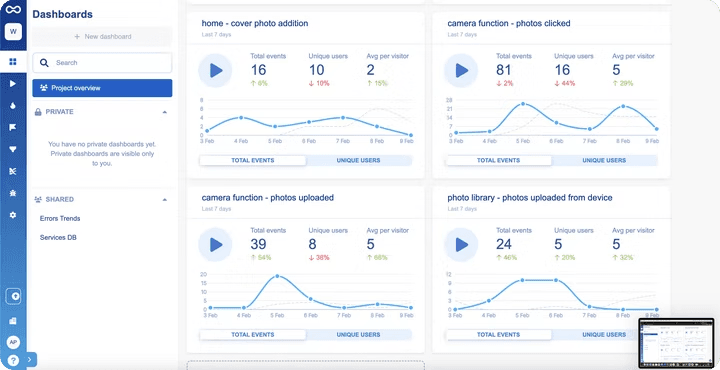Open session replays play icon in sidebar
The image size is (720, 370).
[x=13, y=84]
